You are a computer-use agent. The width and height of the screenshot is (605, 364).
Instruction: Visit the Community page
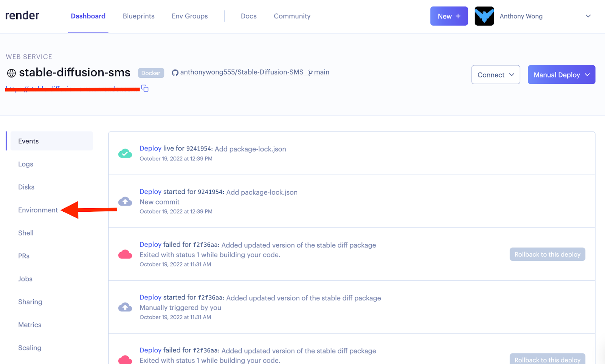pos(292,16)
